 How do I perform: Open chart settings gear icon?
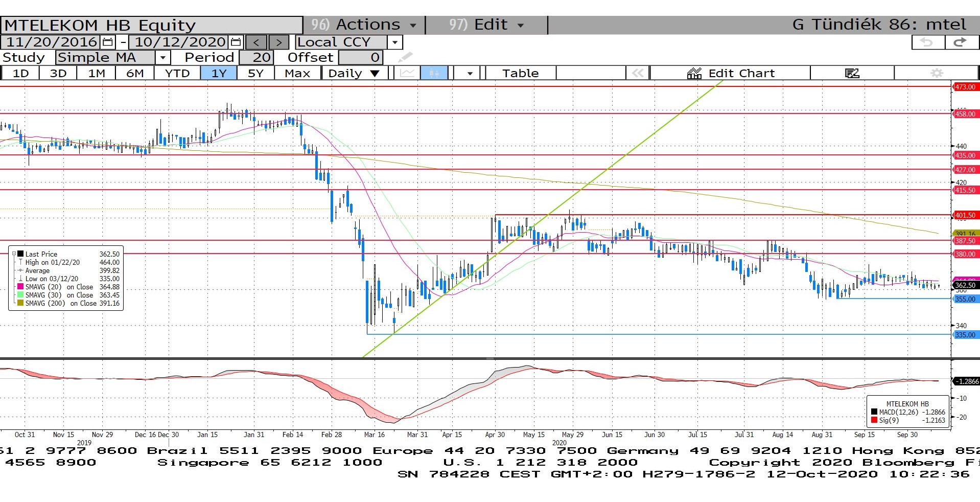tap(937, 73)
